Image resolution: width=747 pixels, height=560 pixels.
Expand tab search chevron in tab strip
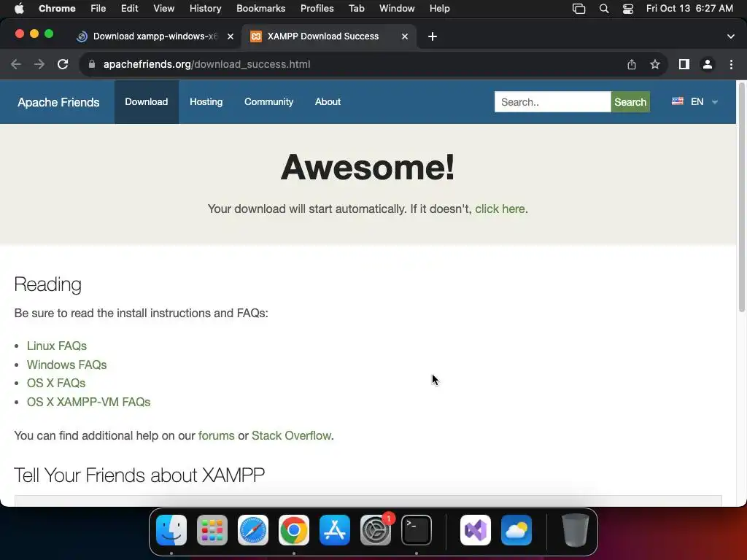click(x=731, y=36)
